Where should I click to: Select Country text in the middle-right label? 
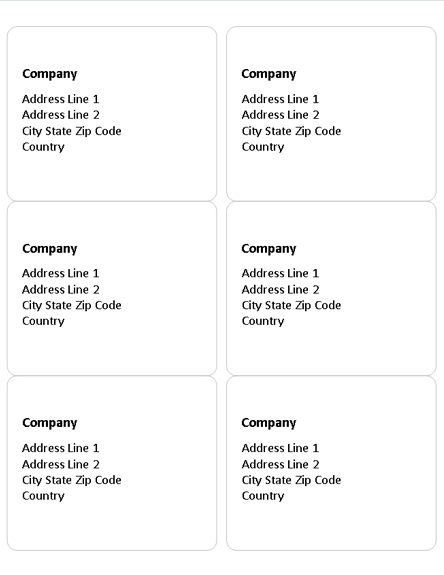coord(263,321)
